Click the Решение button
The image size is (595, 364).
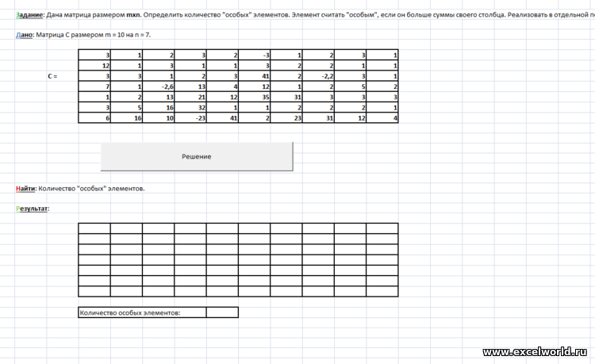point(196,156)
